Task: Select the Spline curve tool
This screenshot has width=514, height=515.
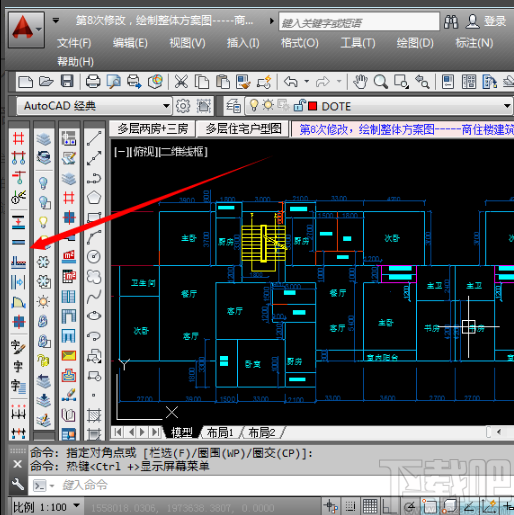Action: coord(94,296)
